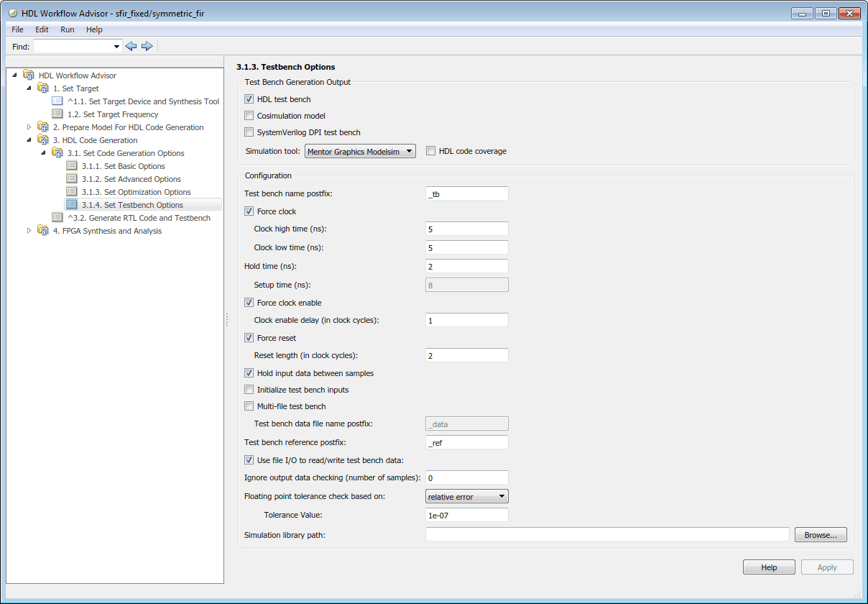Viewport: 868px width, 604px height.
Task: Collapse the 3.1. Set Code Generation Options node
Action: pos(44,152)
